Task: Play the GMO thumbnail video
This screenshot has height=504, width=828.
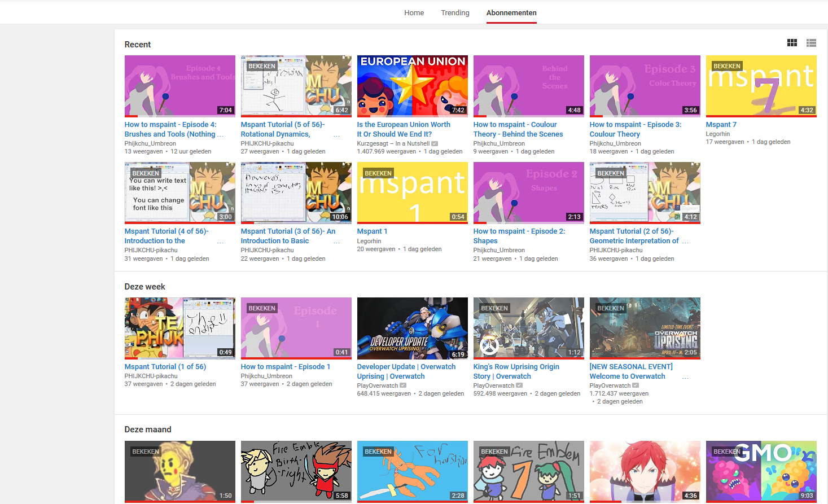Action: (761, 471)
